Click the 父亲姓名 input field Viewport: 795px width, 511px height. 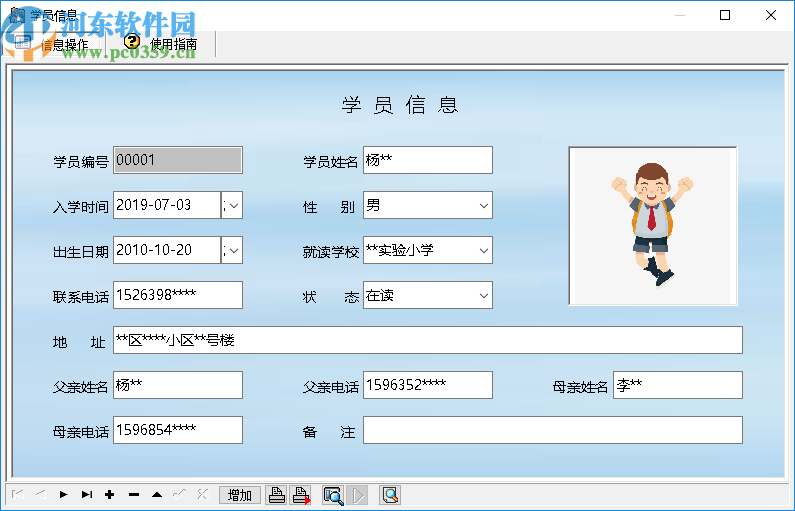pyautogui.click(x=178, y=385)
